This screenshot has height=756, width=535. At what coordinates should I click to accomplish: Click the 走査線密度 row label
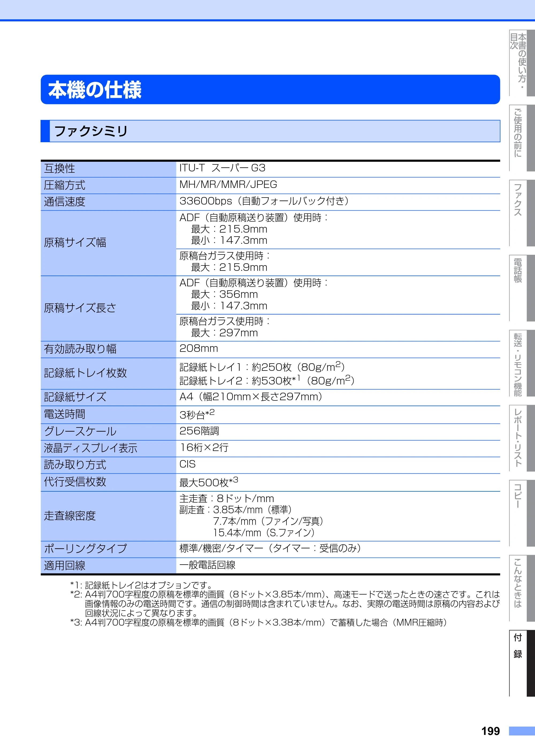pyautogui.click(x=70, y=516)
